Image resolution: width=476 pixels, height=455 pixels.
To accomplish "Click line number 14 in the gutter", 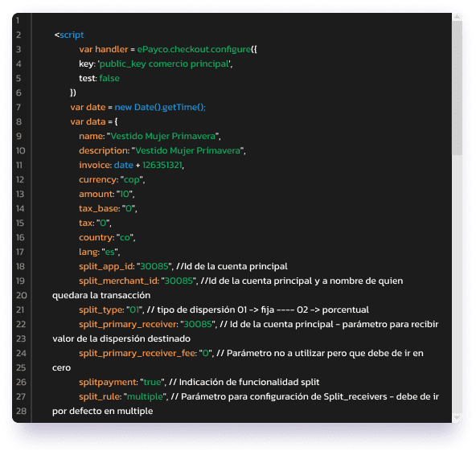I will 20,208.
